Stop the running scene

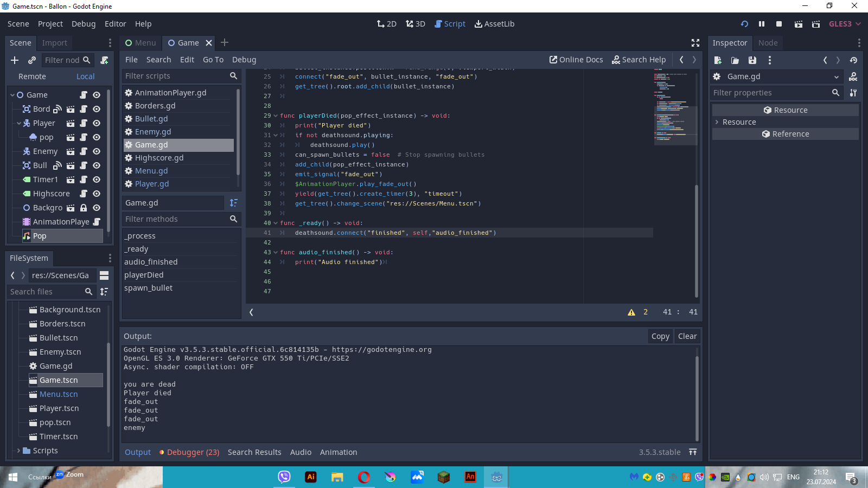coord(779,24)
